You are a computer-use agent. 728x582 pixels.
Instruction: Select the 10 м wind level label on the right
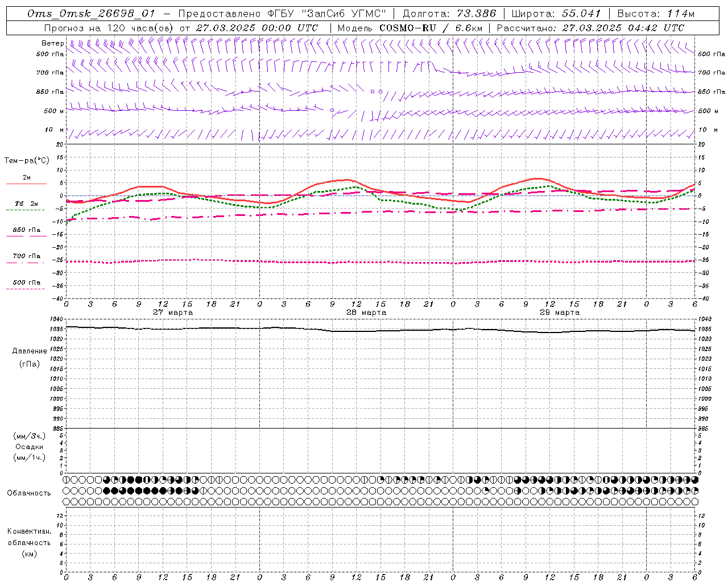point(708,130)
